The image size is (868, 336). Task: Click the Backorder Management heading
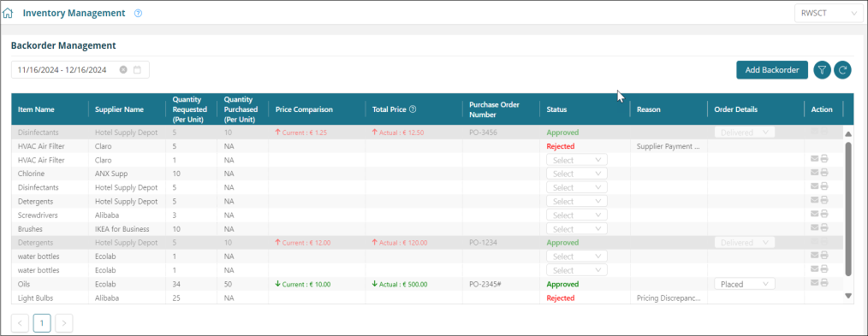[x=63, y=45]
